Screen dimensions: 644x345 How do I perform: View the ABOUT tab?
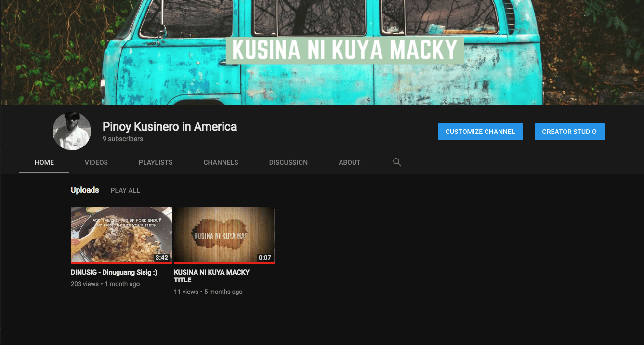[x=349, y=162]
